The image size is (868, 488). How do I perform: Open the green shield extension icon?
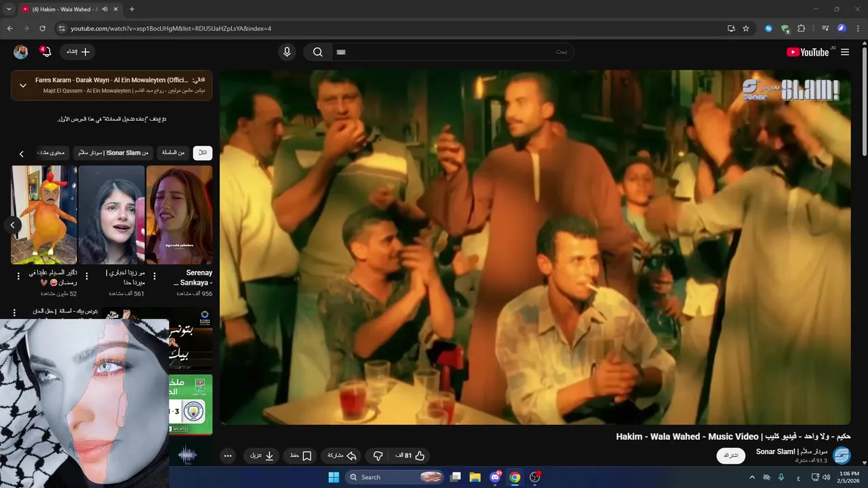pyautogui.click(x=785, y=28)
